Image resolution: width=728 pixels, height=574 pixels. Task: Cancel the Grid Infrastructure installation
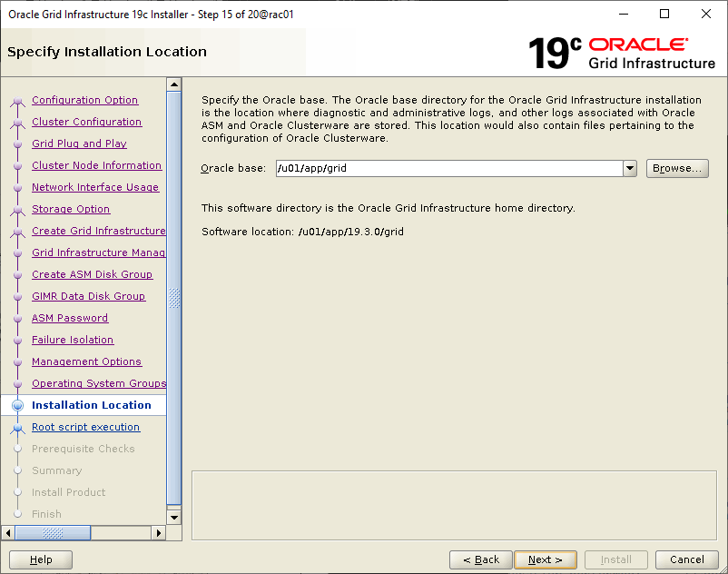(x=686, y=559)
